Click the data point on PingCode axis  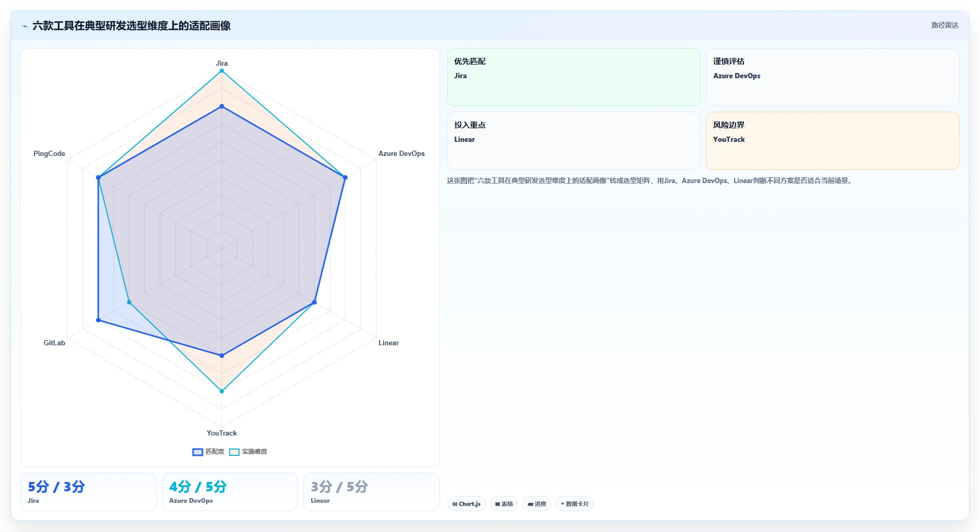[98, 178]
